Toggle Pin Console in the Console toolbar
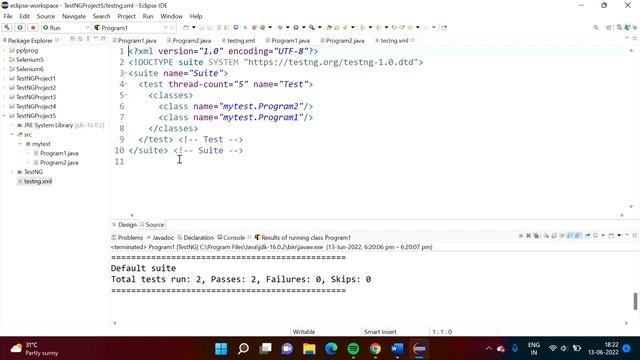 click(588, 236)
